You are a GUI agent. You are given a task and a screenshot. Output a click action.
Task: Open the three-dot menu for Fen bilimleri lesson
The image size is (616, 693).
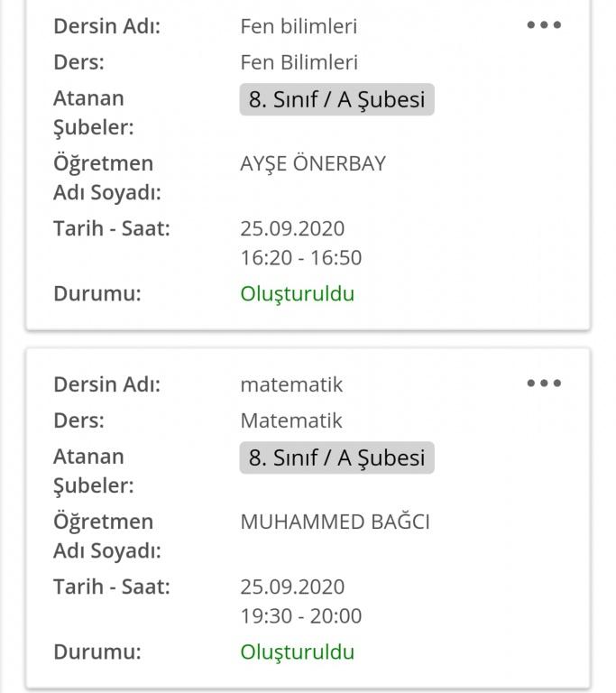(544, 25)
